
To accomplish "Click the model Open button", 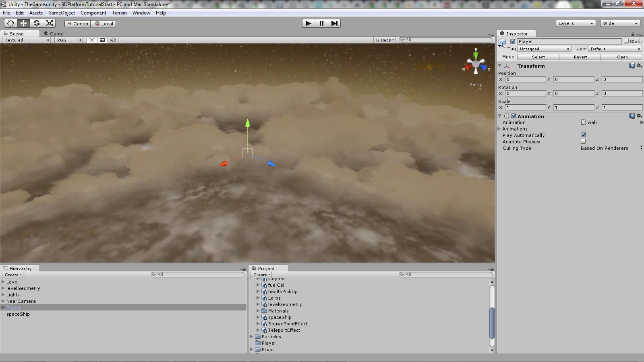I will point(622,57).
